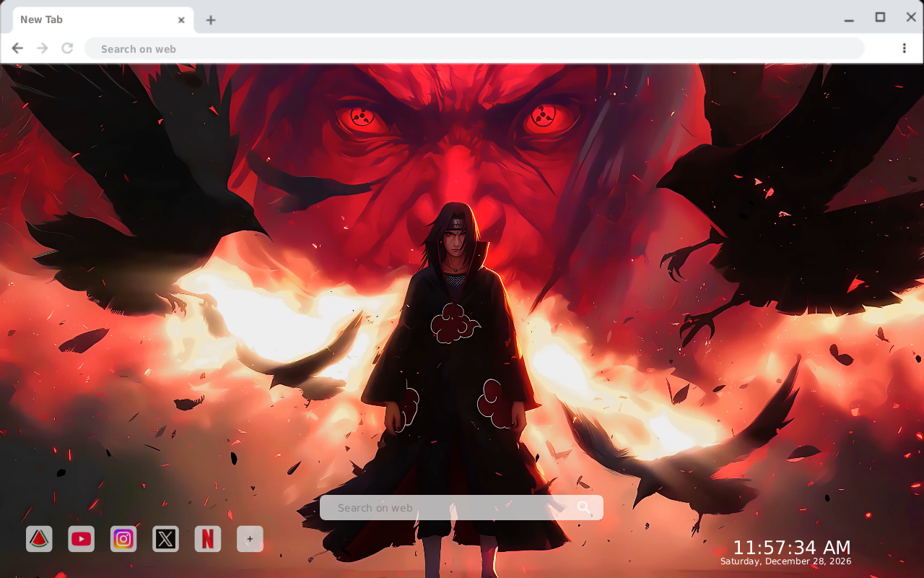Open the Netflix shortcut
Image resolution: width=924 pixels, height=578 pixels.
click(x=208, y=539)
